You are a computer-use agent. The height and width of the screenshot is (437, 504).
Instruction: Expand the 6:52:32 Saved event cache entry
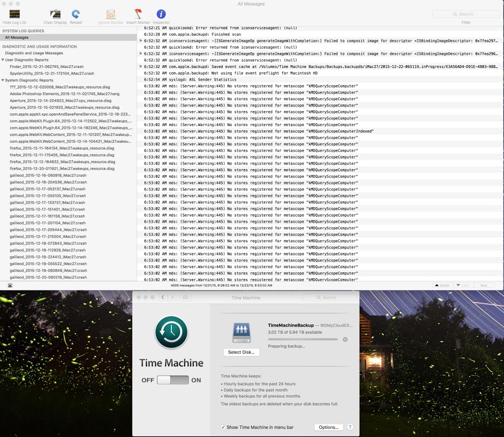141,66
